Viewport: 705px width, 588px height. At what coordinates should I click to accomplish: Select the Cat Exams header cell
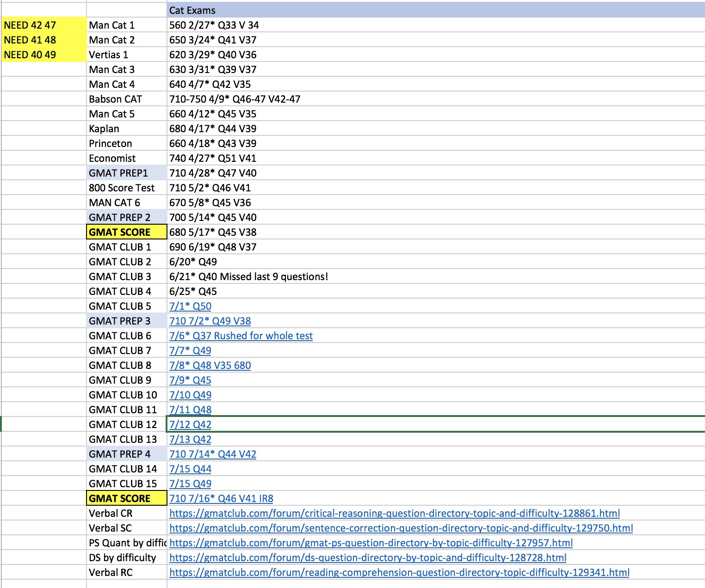coord(192,10)
